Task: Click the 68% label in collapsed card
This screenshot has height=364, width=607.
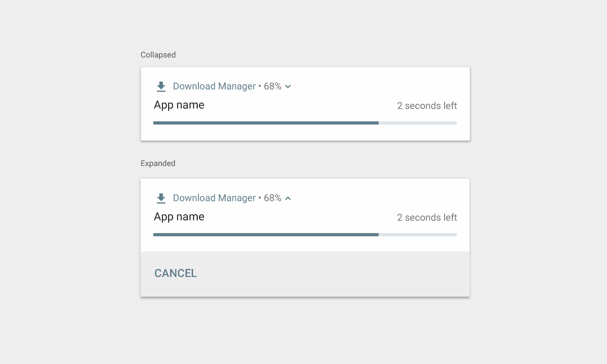Action: [x=273, y=86]
